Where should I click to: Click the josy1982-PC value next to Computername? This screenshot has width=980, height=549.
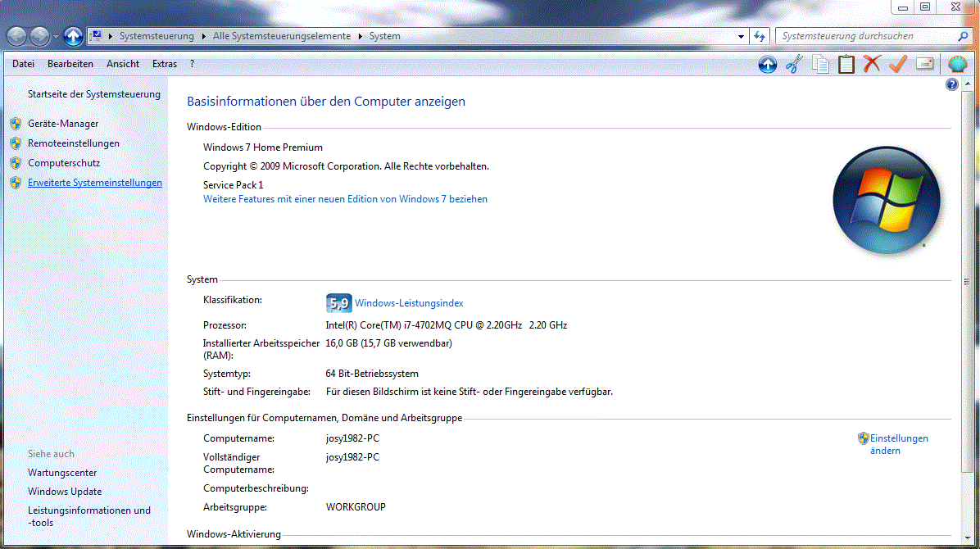(352, 438)
